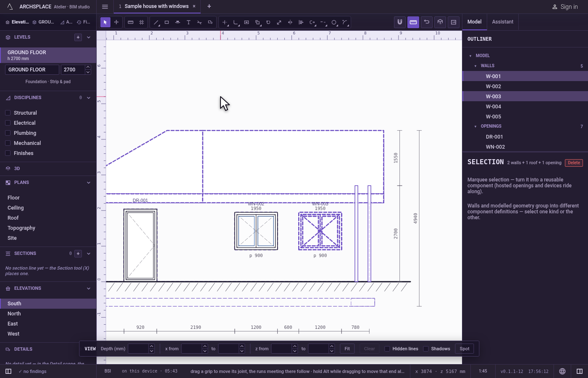Viewport: 588px width, 378px height.
Task: Choose the Line drawing tool
Action: click(156, 22)
